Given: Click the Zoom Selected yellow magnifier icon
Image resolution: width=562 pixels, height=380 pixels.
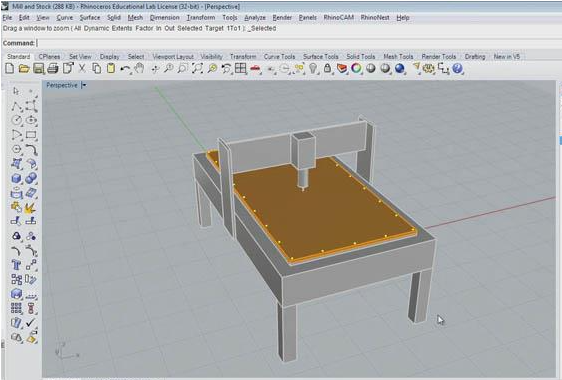Looking at the screenshot, I should point(212,68).
